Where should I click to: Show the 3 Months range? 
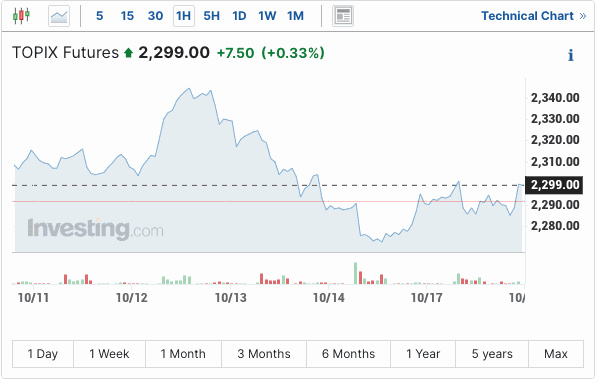tap(264, 354)
